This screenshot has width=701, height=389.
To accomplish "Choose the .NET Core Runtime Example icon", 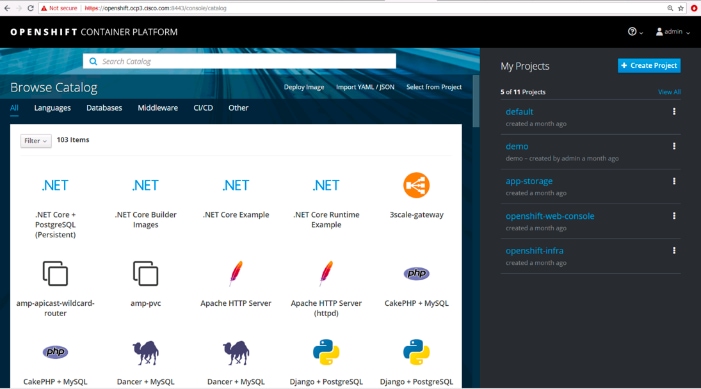I will pos(326,185).
